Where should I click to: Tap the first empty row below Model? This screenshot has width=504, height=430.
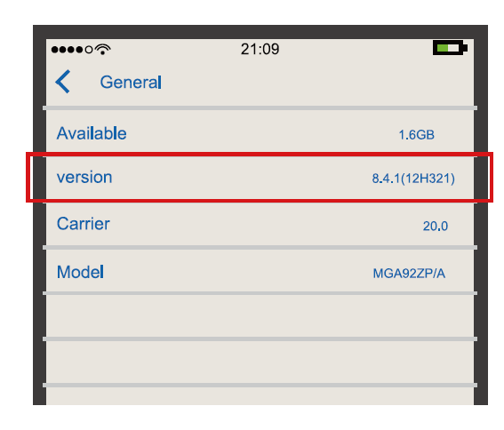point(260,316)
